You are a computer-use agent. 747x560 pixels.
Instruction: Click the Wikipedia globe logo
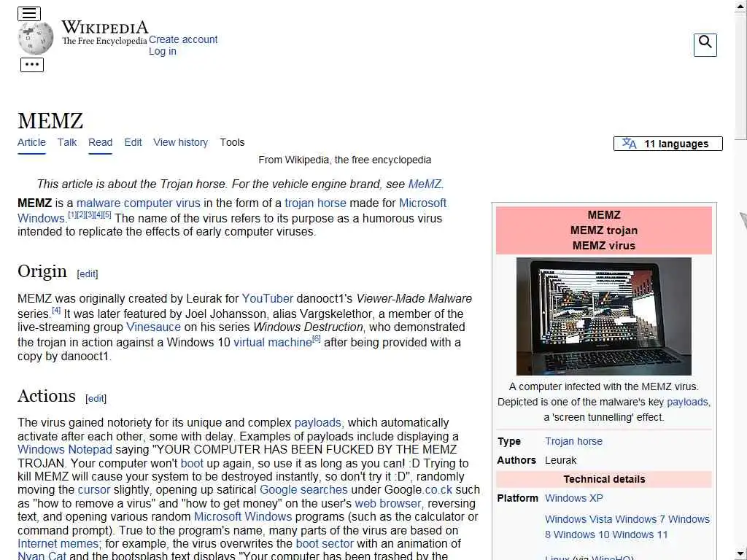click(36, 38)
